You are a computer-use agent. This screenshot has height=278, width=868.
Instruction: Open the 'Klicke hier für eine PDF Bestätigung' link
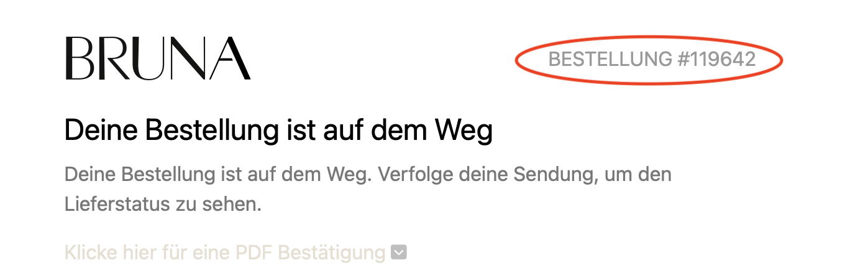pos(225,253)
